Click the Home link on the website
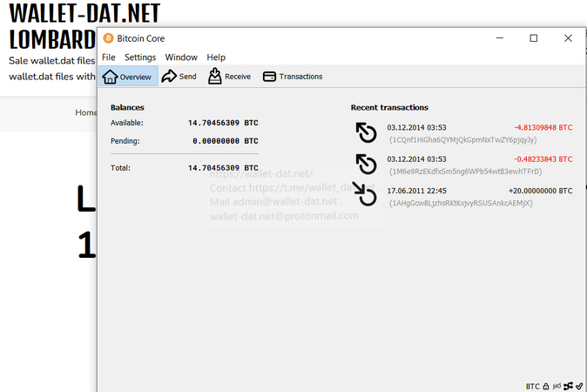This screenshot has width=587, height=392. tap(85, 112)
